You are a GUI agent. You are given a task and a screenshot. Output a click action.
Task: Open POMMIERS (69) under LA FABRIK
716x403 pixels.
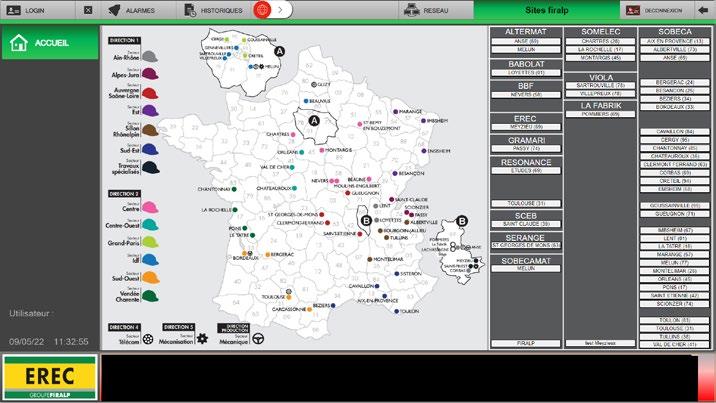click(600, 114)
